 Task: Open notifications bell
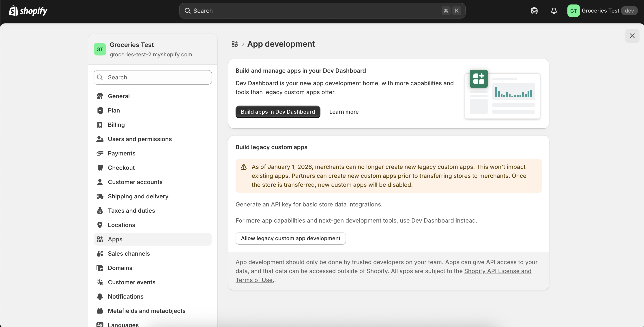(x=554, y=11)
